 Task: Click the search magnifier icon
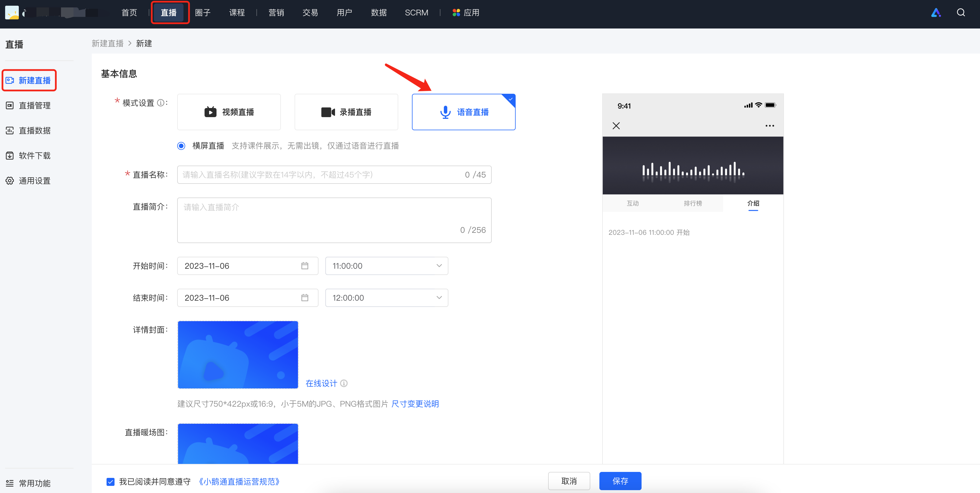pyautogui.click(x=961, y=13)
